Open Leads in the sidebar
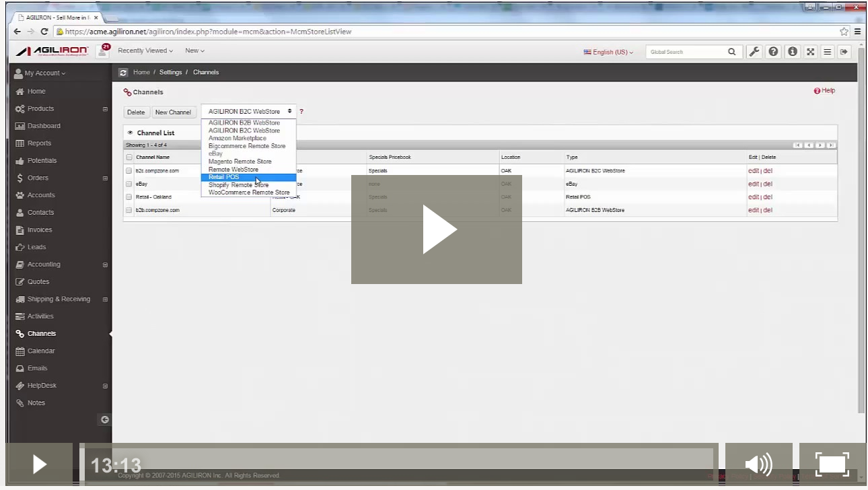Screen dimensions: 868x490 [x=36, y=247]
